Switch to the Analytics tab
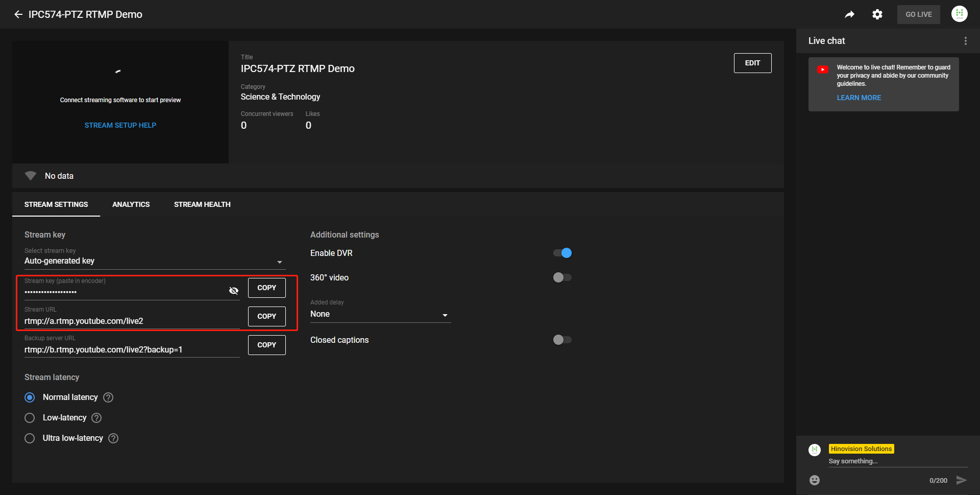 click(131, 204)
